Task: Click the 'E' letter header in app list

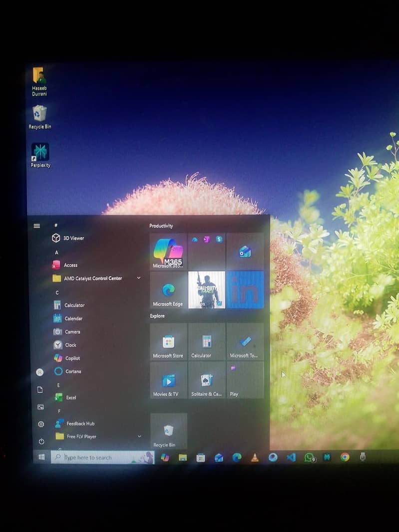Action: [x=58, y=385]
